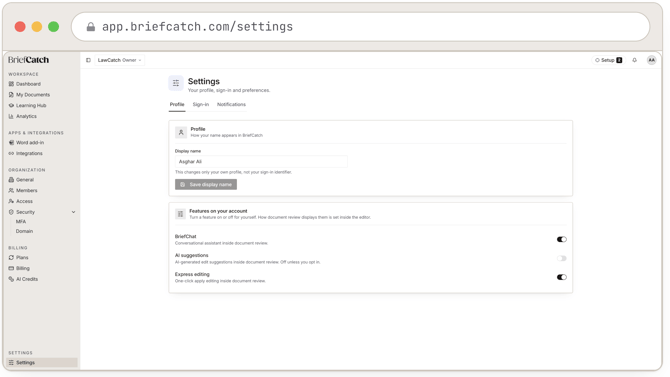Switch to the Sign-in tab

(200, 104)
